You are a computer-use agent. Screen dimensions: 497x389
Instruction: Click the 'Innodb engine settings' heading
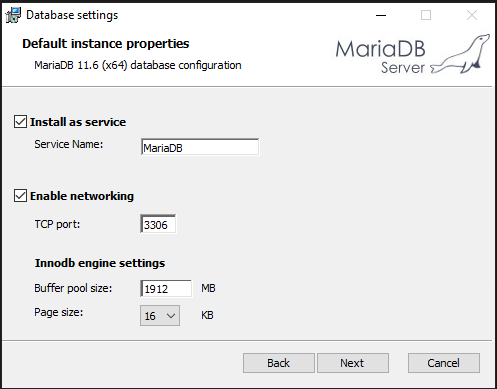coord(100,263)
